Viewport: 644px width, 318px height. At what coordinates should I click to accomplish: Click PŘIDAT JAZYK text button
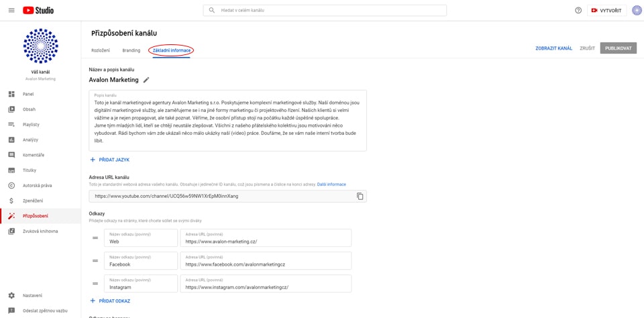(x=114, y=160)
